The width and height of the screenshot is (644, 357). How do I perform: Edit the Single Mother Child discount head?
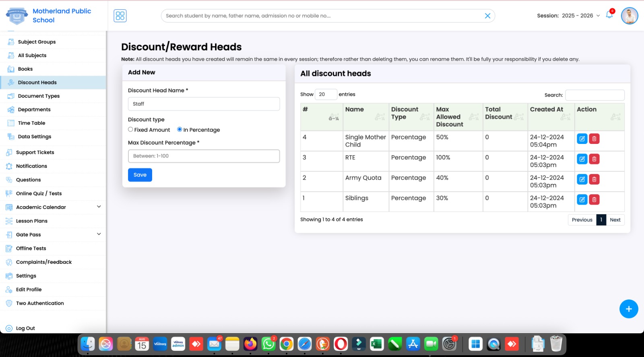pyautogui.click(x=582, y=139)
